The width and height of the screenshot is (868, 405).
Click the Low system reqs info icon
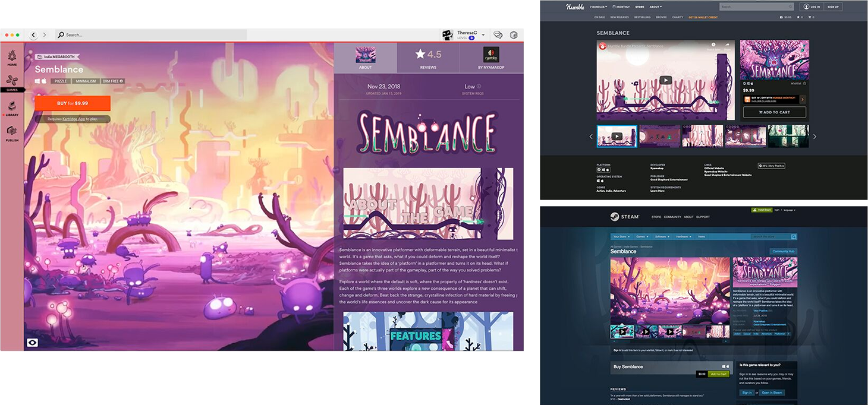tap(479, 87)
